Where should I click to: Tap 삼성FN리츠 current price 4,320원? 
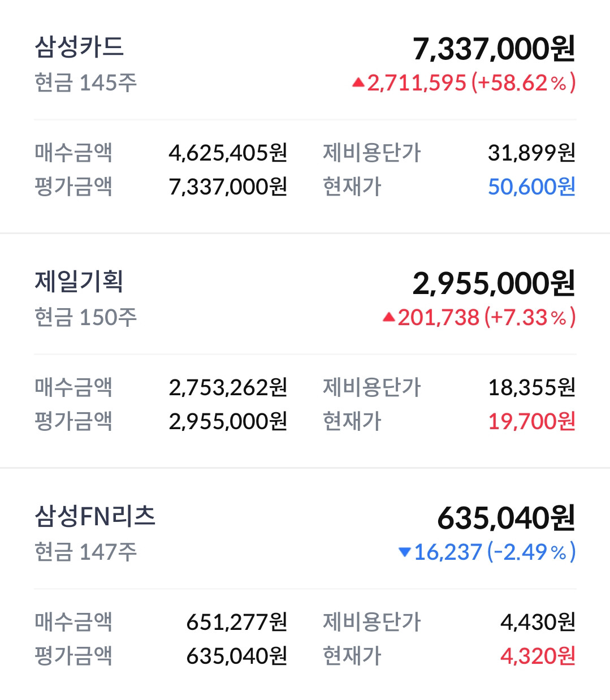pos(538,656)
